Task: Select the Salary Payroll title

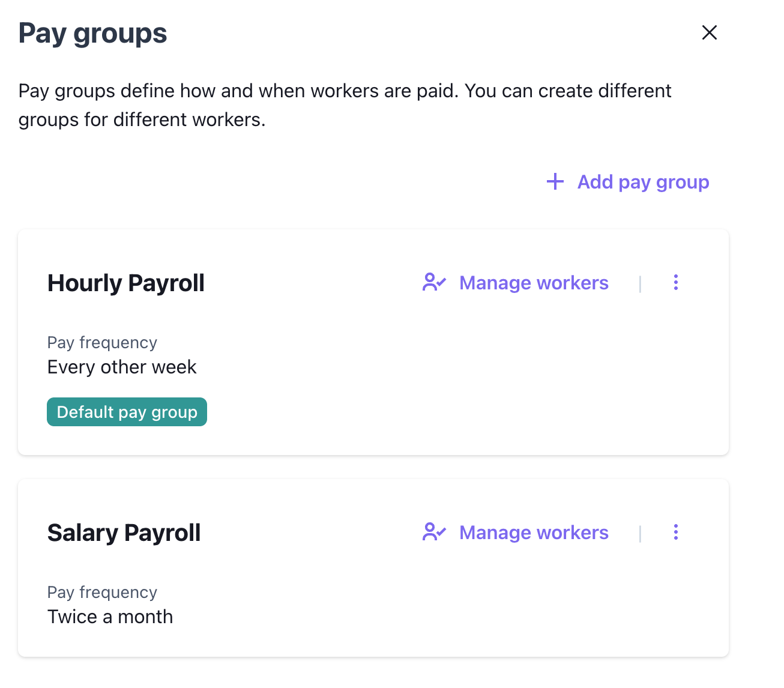Action: click(x=124, y=533)
